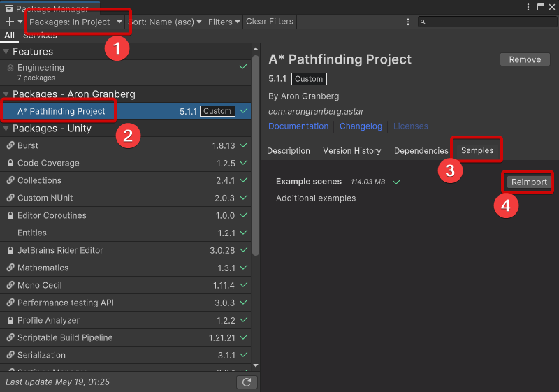Click the Remove button
Viewport: 559px width, 392px height.
(x=525, y=59)
